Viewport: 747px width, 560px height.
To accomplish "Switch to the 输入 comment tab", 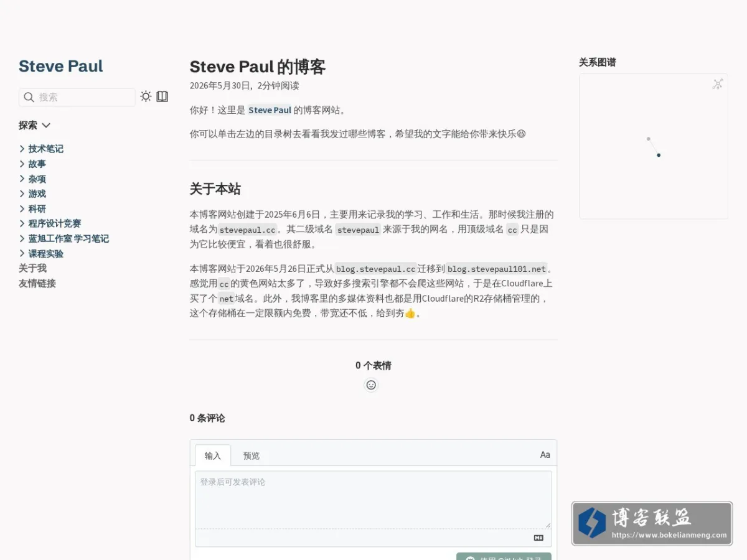I will (x=213, y=455).
